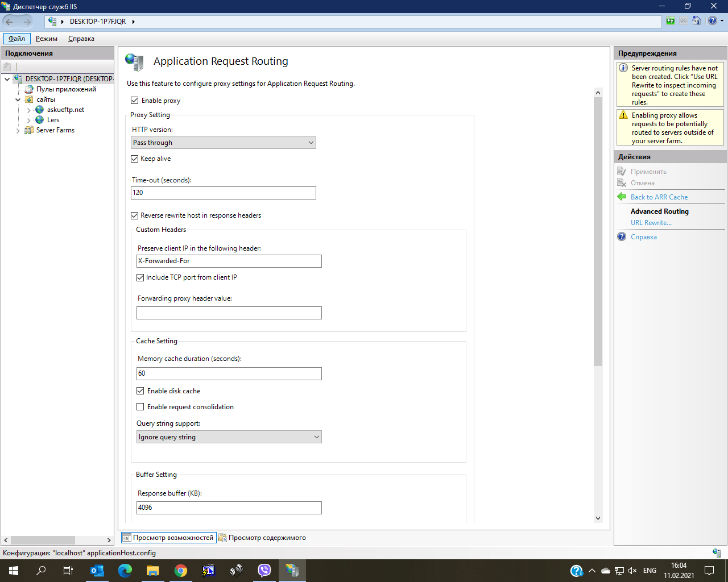Screen dimensions: 728x582
Task: Expand the Lers site node
Action: point(29,120)
